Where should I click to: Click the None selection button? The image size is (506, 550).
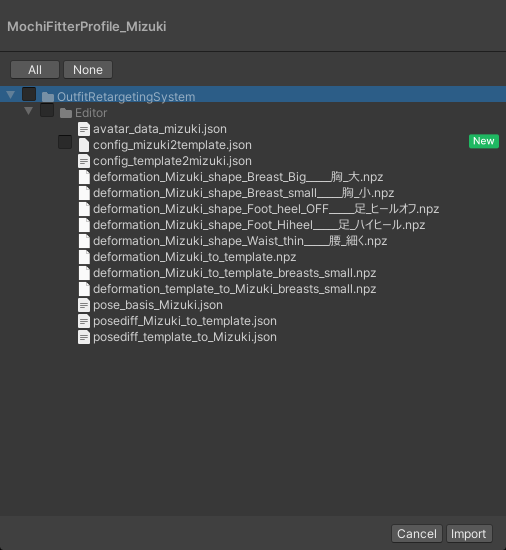point(88,70)
